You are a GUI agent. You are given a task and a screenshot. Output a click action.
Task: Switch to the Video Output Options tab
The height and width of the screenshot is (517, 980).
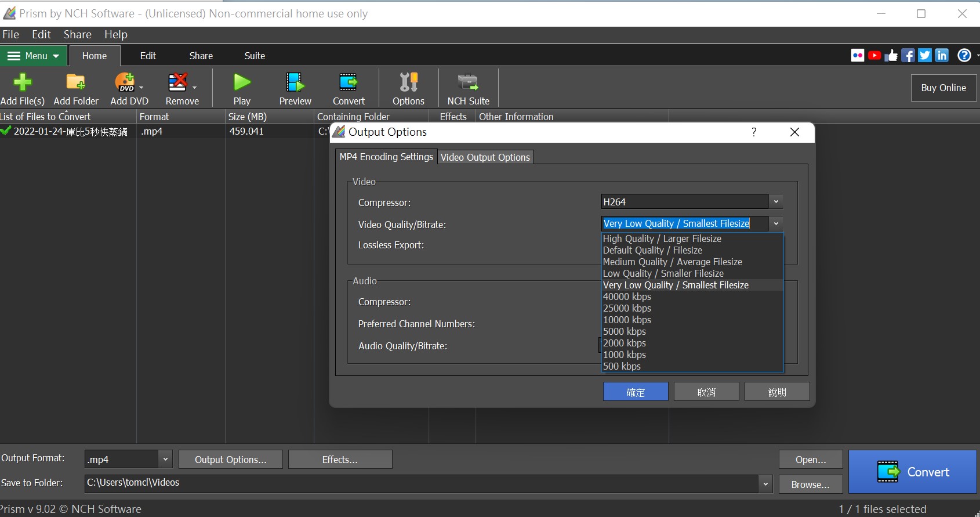click(x=485, y=157)
